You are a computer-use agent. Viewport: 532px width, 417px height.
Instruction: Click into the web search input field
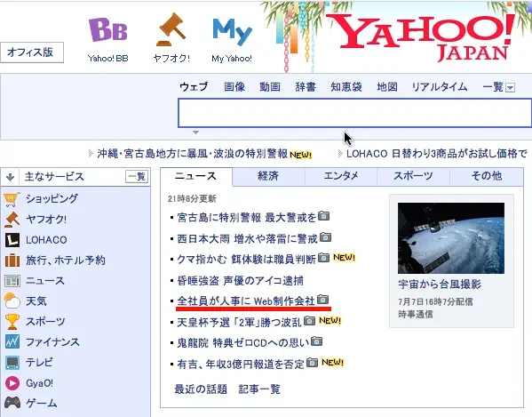tap(354, 113)
